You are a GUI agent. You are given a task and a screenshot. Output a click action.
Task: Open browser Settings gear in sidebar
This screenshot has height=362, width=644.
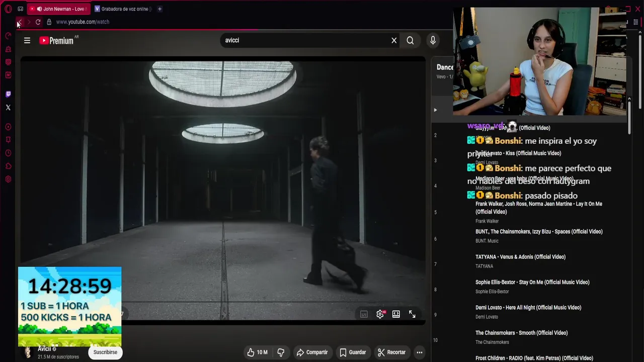[x=8, y=179]
